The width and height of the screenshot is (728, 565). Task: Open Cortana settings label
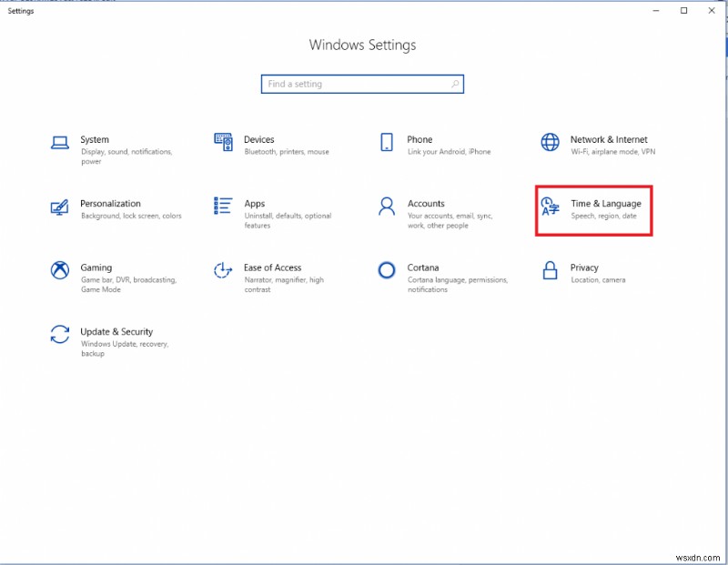click(423, 267)
